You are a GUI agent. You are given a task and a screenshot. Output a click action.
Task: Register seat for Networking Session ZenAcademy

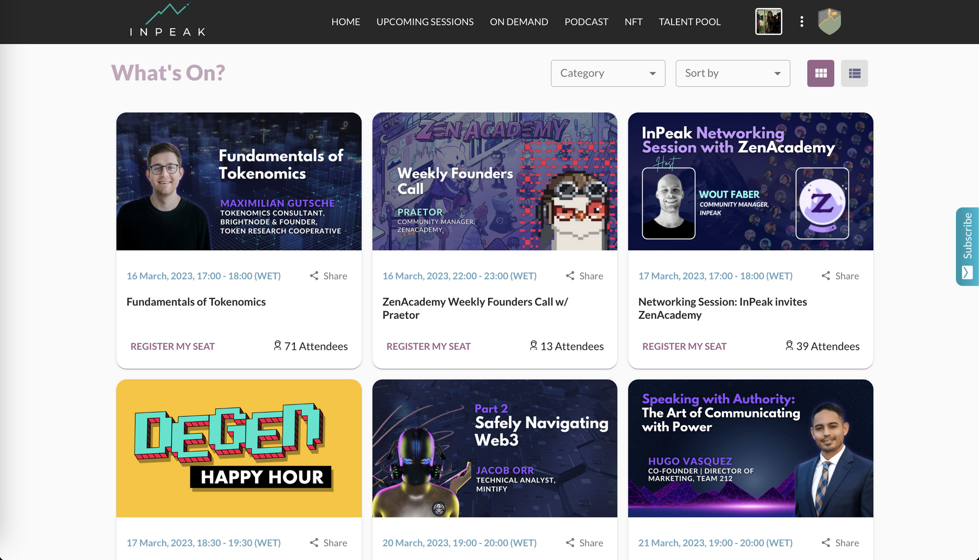[x=684, y=346]
